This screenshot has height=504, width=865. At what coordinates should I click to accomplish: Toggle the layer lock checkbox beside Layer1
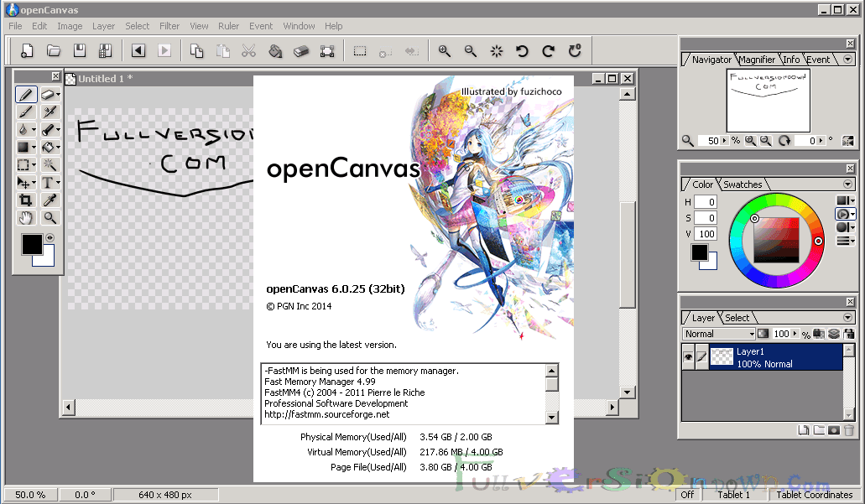pos(702,356)
